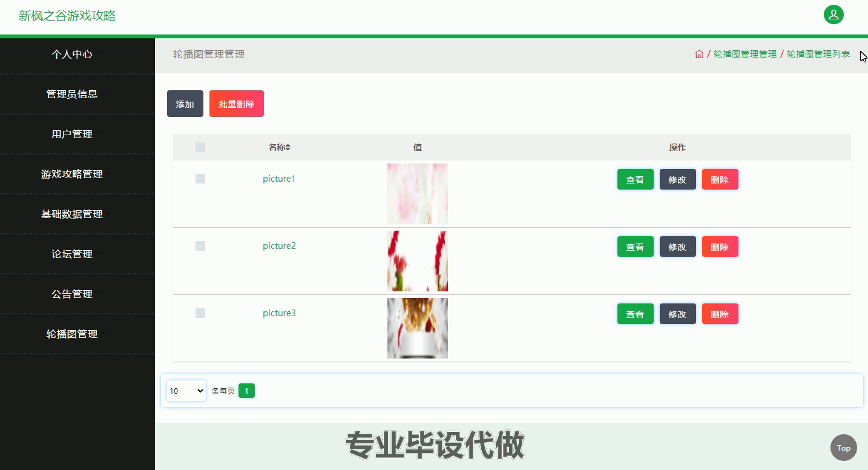868x470 pixels.
Task: Click the home icon in breadcrumb
Action: pos(699,54)
